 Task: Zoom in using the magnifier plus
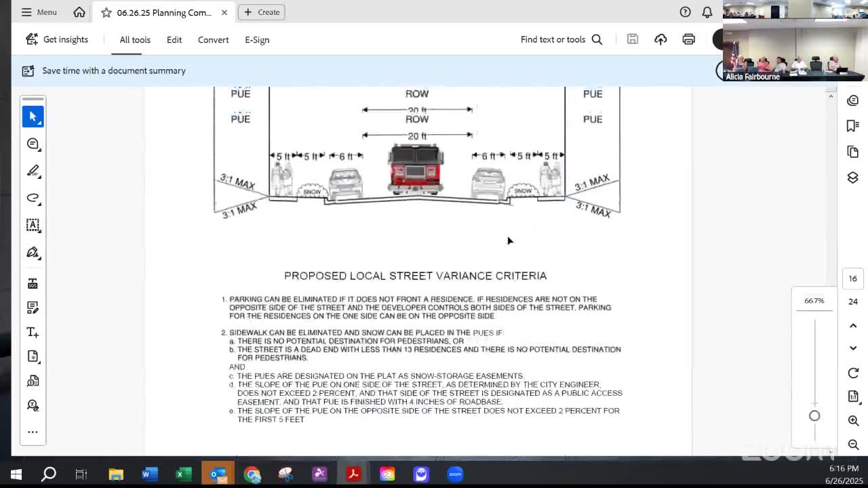(853, 420)
